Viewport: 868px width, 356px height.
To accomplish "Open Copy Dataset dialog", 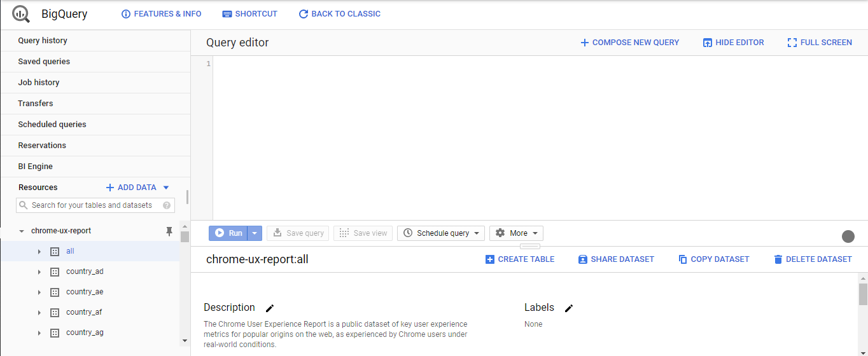I will [x=713, y=259].
